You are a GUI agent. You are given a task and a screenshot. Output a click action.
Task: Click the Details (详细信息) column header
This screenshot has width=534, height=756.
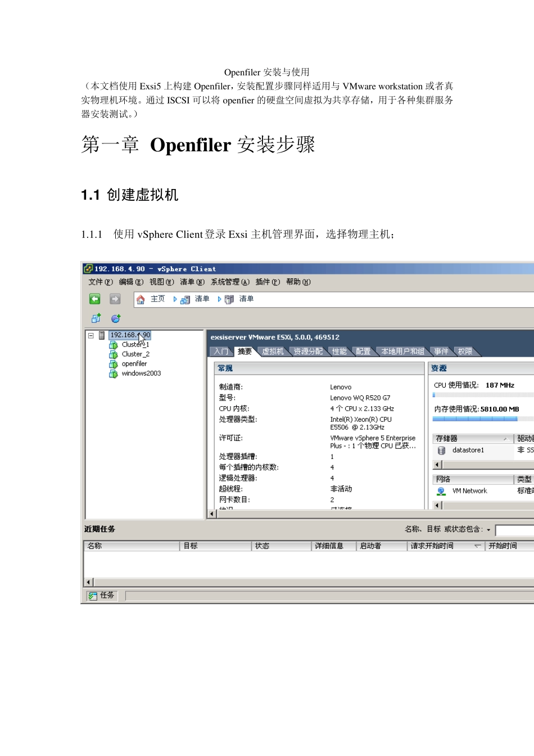coord(333,546)
